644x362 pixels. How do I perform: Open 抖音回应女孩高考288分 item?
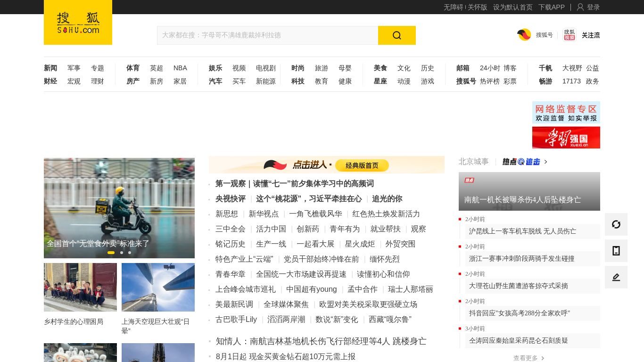533,313
